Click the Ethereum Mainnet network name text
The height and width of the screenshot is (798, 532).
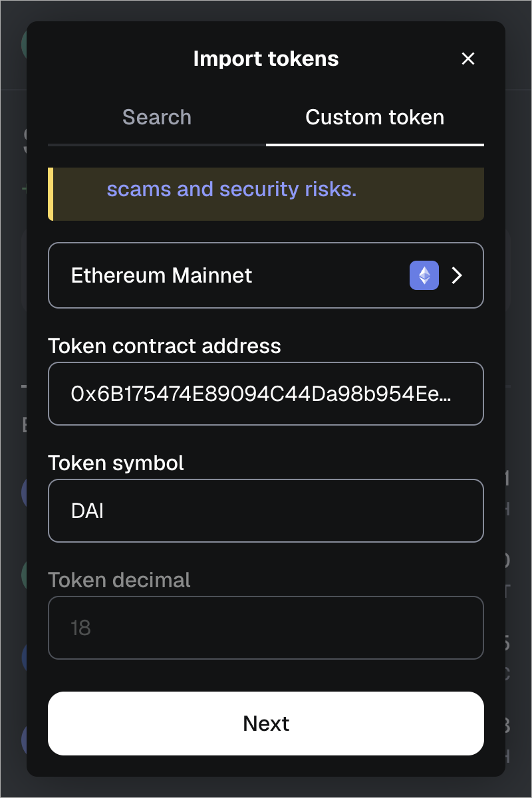pyautogui.click(x=162, y=275)
